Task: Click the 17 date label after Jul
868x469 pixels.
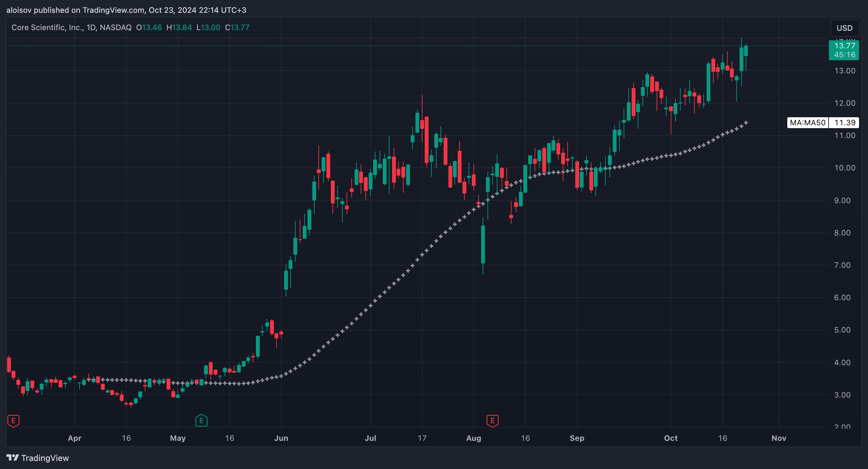Action: click(x=422, y=438)
